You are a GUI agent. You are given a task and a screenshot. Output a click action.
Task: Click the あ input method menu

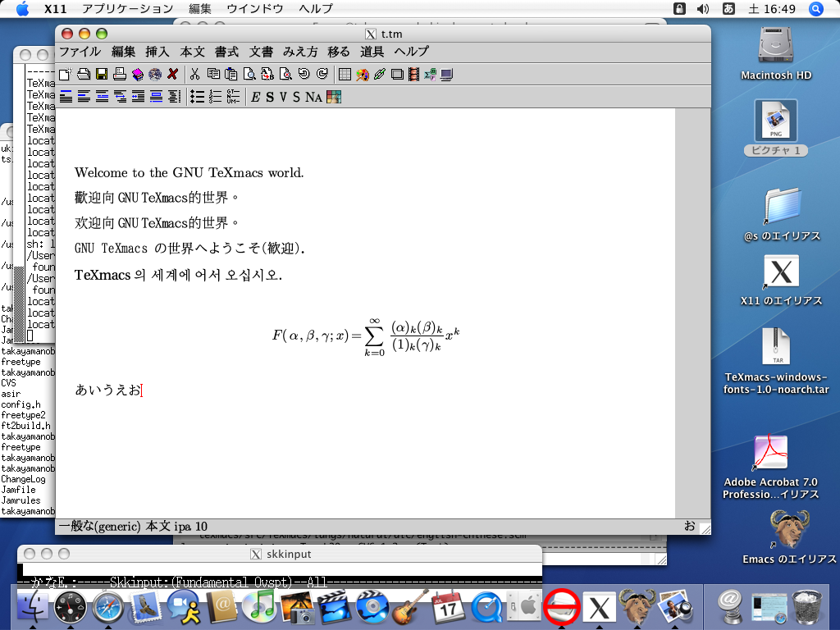point(728,8)
